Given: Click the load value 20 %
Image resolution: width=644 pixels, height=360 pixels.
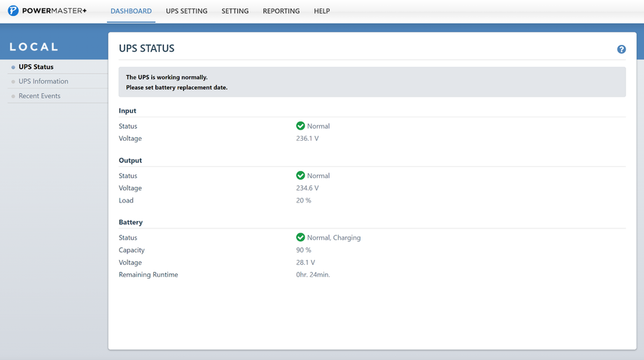Looking at the screenshot, I should coord(304,200).
